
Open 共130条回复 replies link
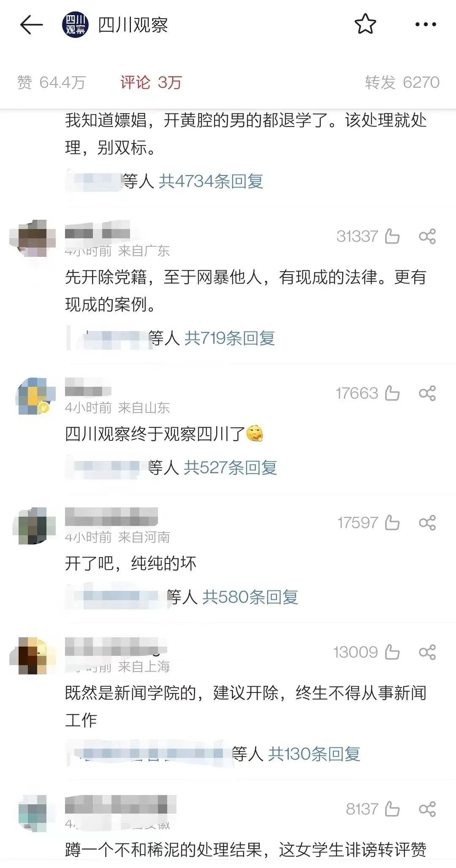point(314,754)
